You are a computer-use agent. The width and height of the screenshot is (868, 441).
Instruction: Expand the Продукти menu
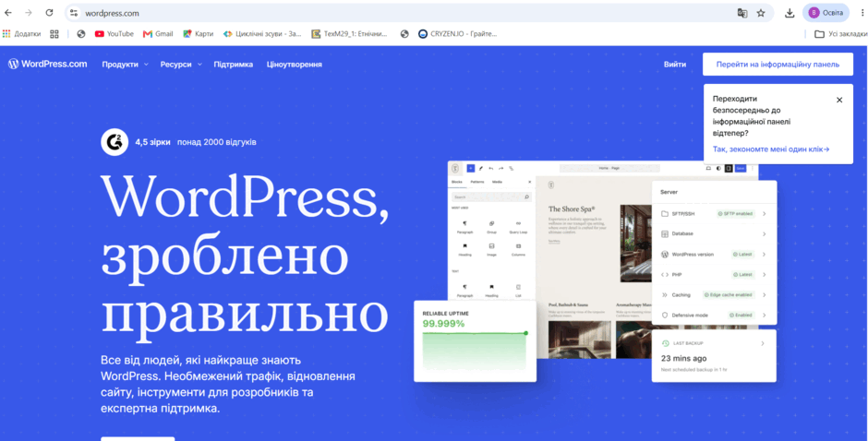point(125,65)
